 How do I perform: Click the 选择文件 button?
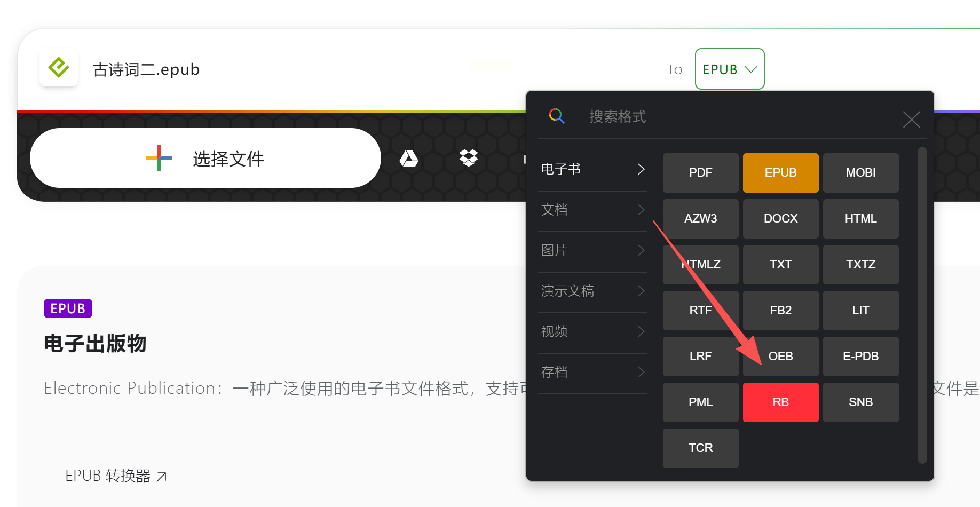click(x=206, y=158)
